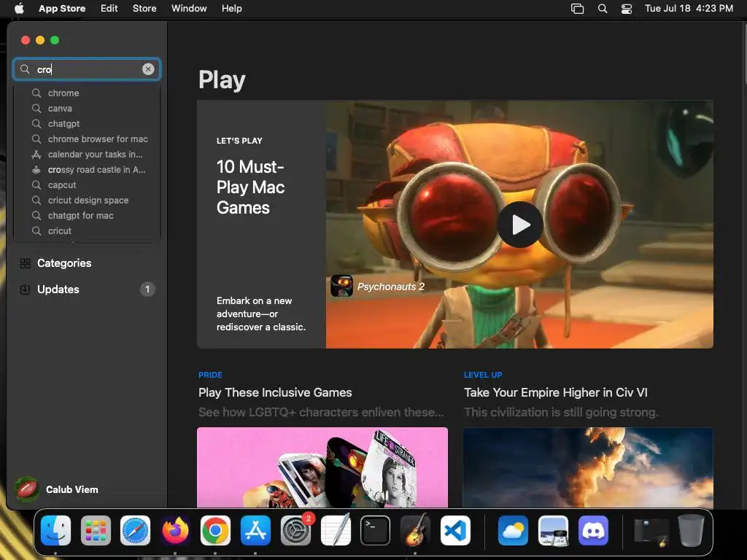Click the App Store Dock icon
The height and width of the screenshot is (560, 747).
click(x=255, y=530)
